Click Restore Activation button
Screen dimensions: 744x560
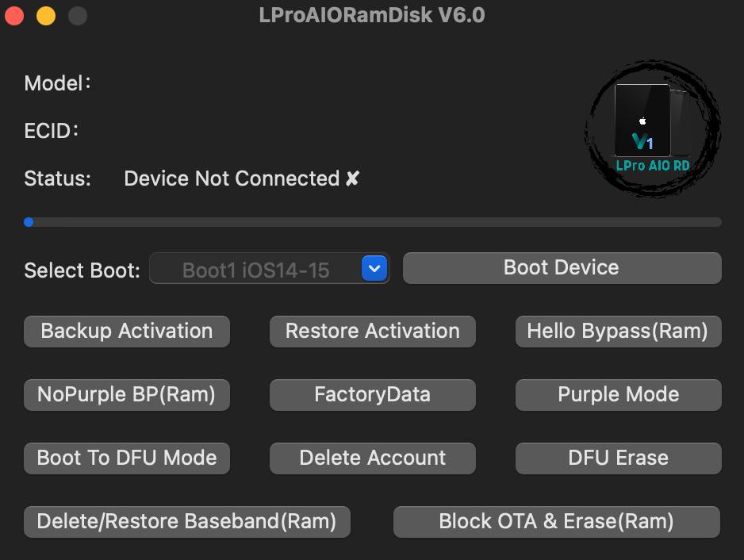pos(373,332)
